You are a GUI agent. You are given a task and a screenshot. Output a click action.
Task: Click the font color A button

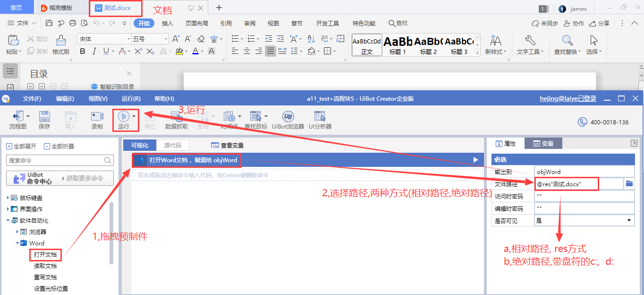(195, 51)
